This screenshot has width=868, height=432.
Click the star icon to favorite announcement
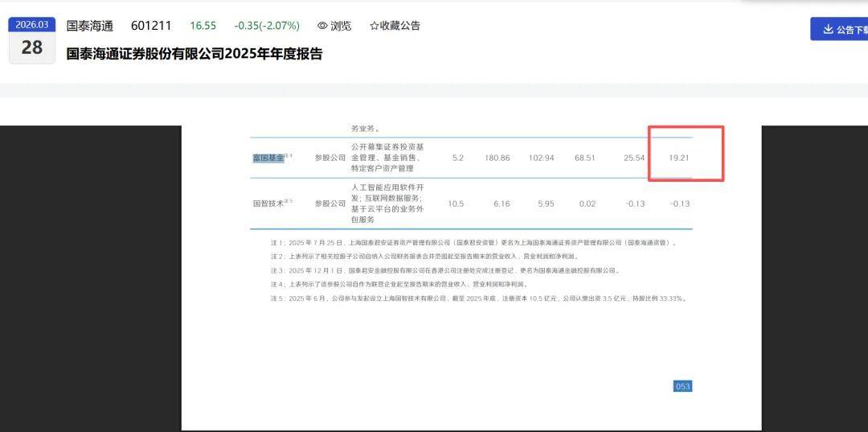[374, 26]
